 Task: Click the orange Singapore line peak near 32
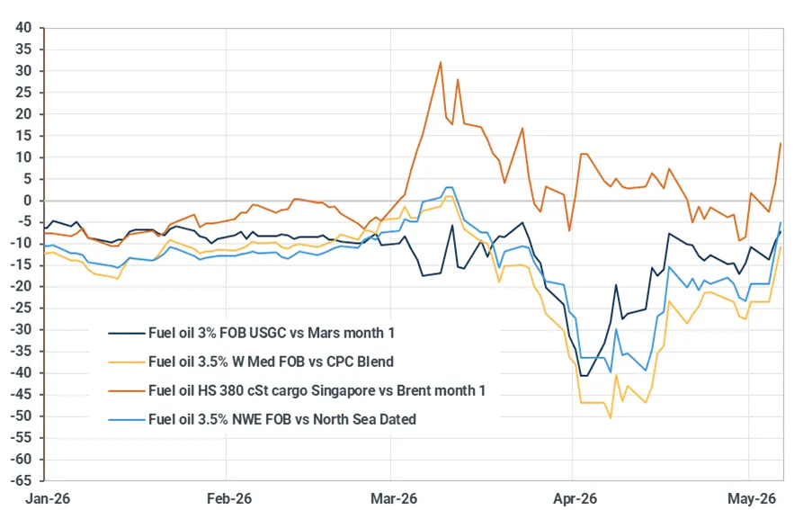point(441,63)
